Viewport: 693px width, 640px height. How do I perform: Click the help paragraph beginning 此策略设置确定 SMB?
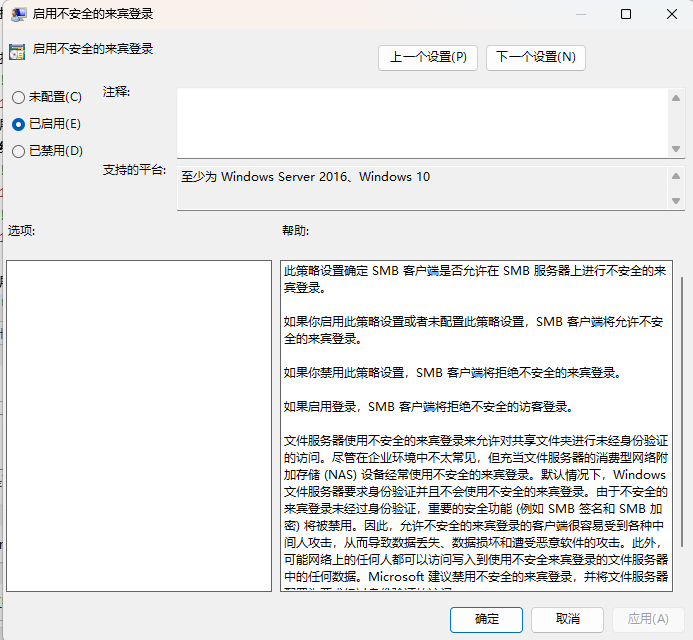(475, 279)
